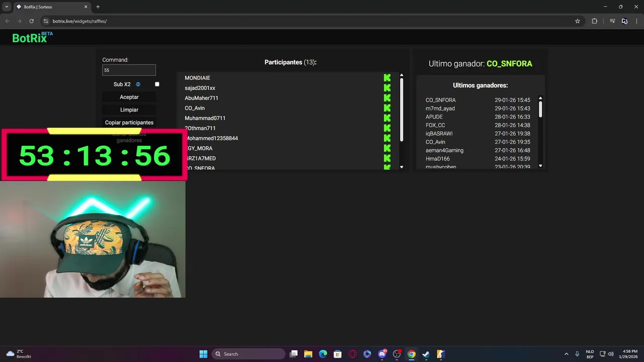Open Counter-Strike icon on taskbar
This screenshot has width=644, height=362.
(x=440, y=354)
